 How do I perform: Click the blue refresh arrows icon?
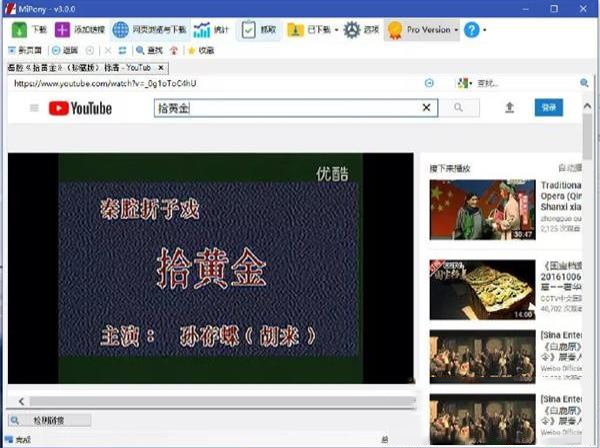(122, 50)
